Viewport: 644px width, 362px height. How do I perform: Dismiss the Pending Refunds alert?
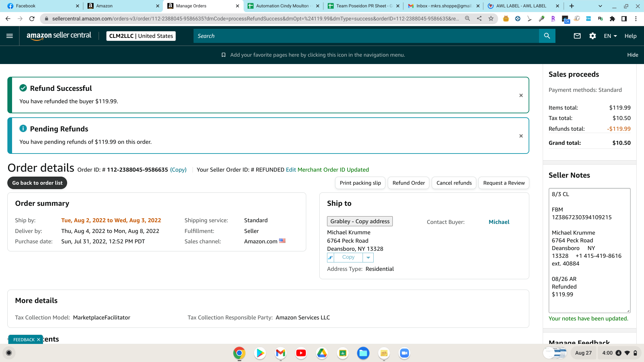coord(521,136)
